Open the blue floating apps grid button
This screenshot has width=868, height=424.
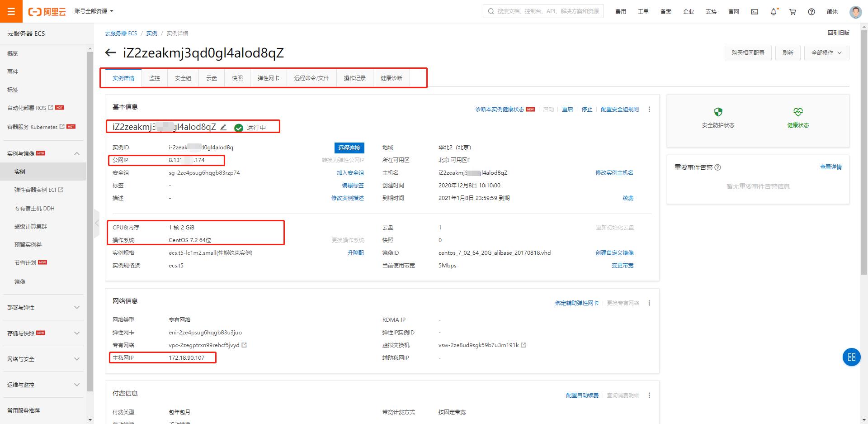(x=851, y=357)
